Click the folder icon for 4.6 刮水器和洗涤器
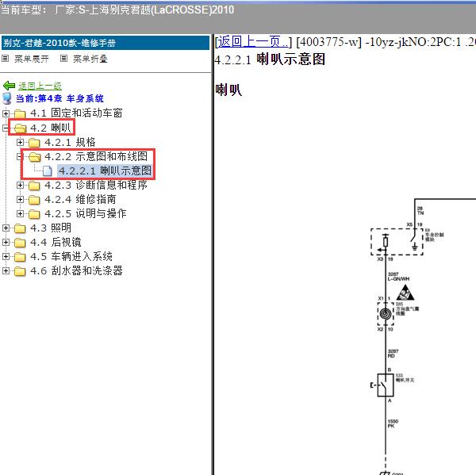476x475 pixels. click(20, 270)
